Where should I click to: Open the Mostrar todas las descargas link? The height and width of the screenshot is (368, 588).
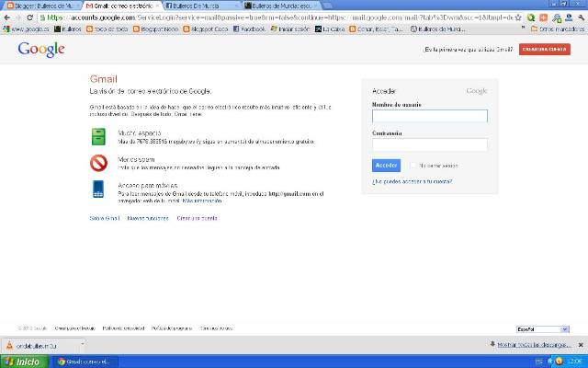(534, 345)
